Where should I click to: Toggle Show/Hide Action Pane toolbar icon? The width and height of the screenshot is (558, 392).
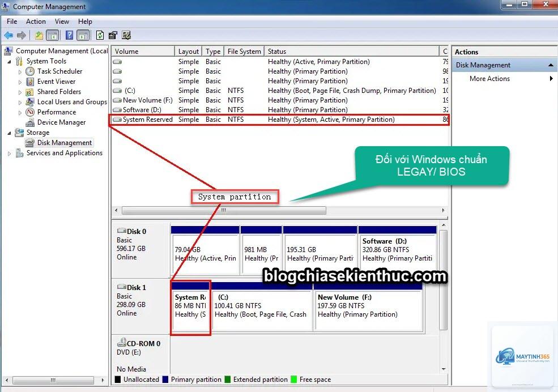(83, 35)
